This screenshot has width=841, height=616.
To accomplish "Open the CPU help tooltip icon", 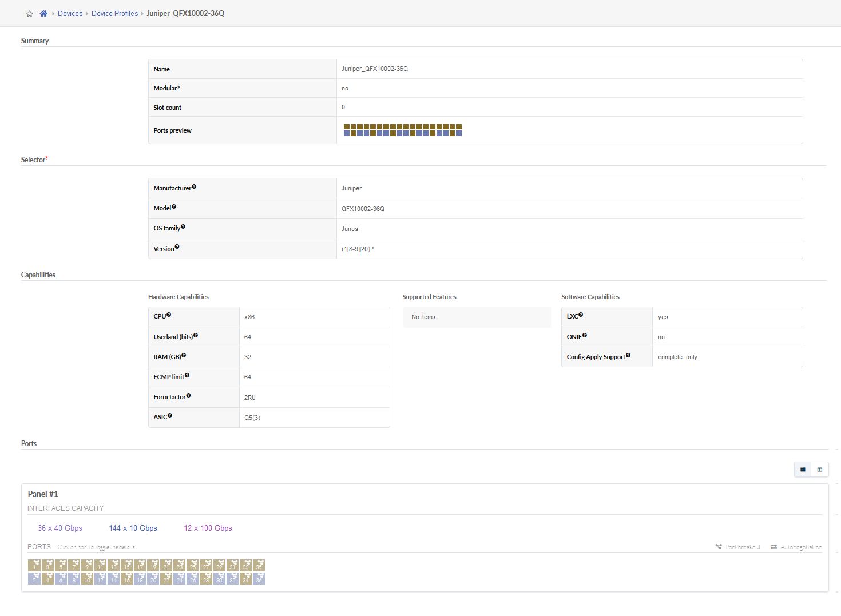I will (169, 315).
